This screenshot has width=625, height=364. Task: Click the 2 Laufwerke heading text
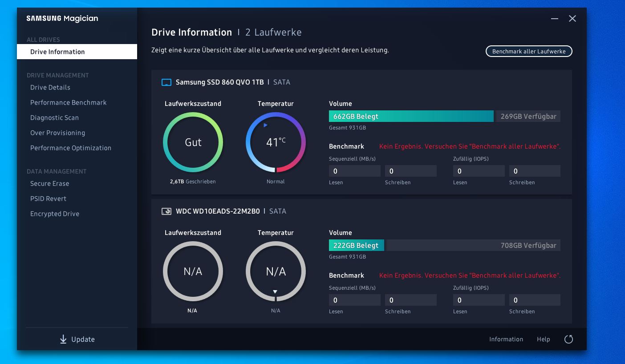point(273,32)
